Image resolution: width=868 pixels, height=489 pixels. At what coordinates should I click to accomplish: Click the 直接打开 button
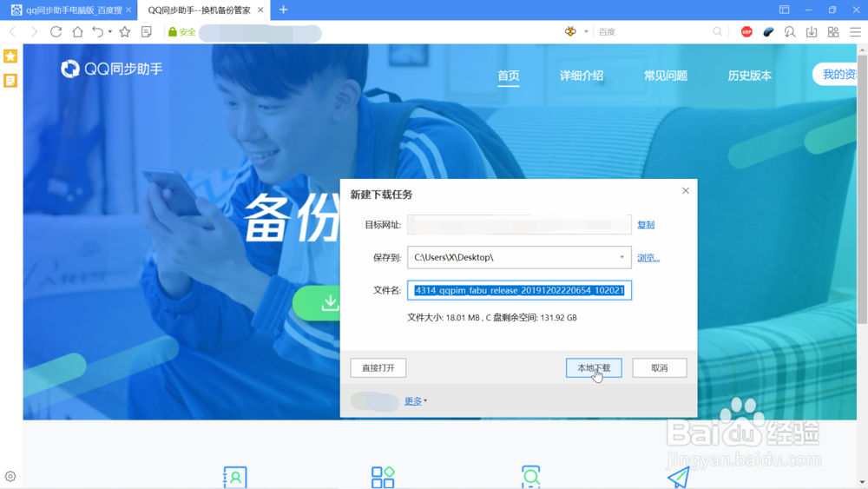378,367
